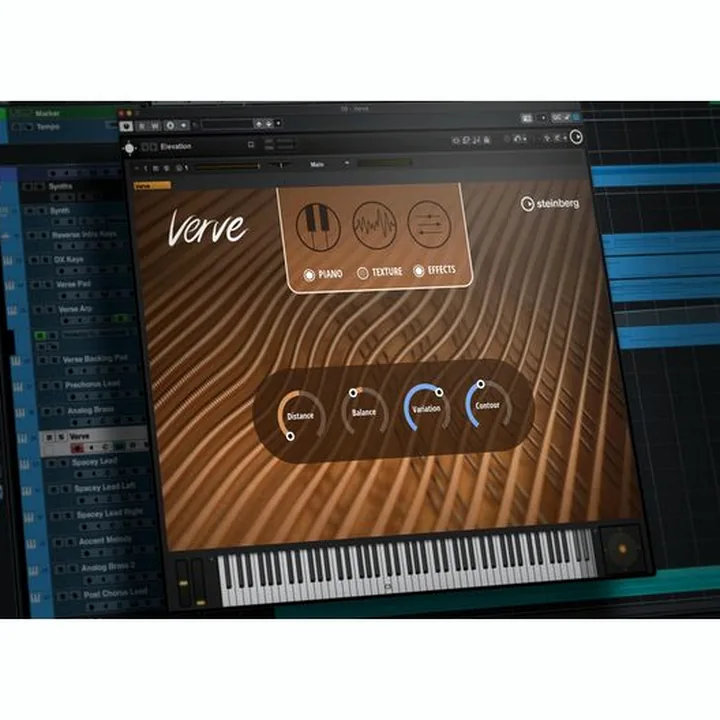Viewport: 720px width, 720px height.
Task: Toggle the plugin activate power button
Action: click(x=126, y=126)
